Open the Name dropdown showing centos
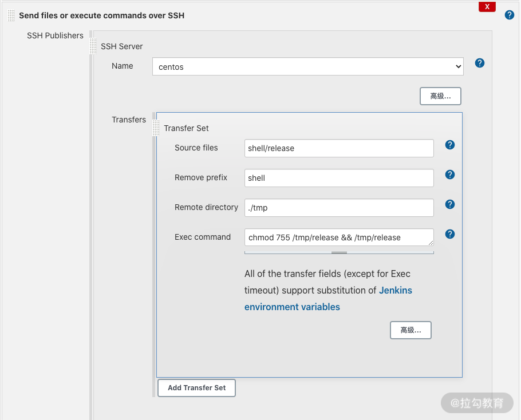This screenshot has height=420, width=521. click(307, 67)
